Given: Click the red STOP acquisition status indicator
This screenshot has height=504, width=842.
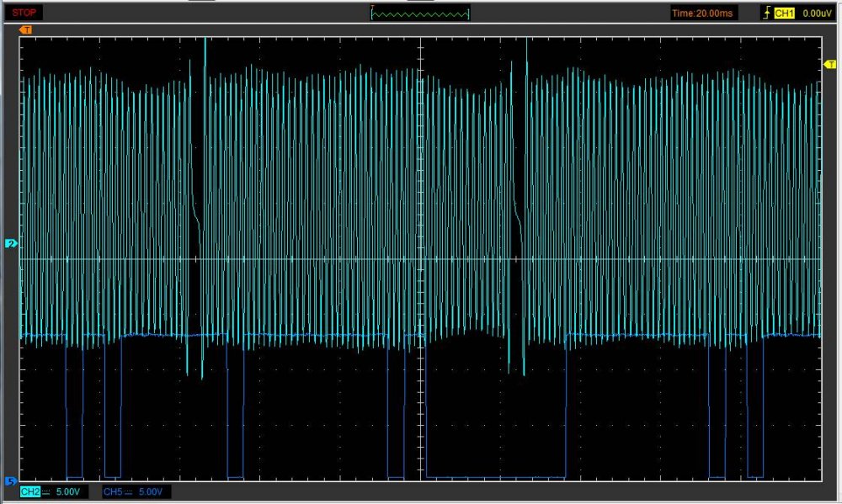Looking at the screenshot, I should pyautogui.click(x=24, y=13).
